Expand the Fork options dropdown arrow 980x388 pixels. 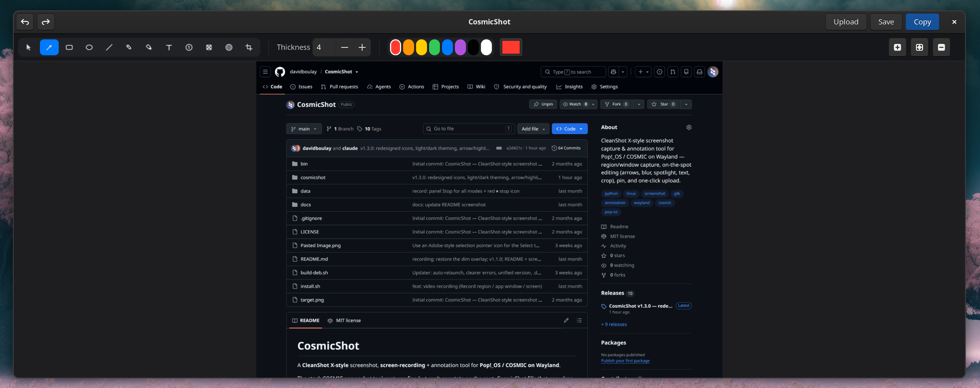pos(639,104)
